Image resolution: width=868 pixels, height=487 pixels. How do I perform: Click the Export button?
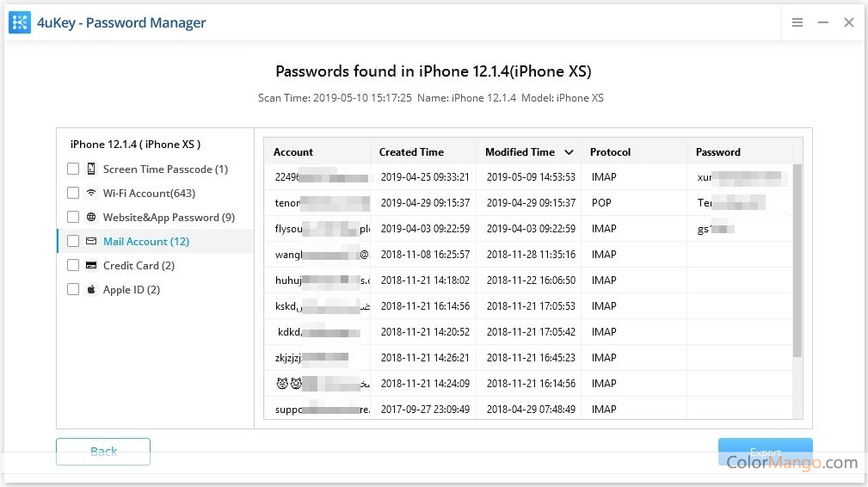[765, 452]
